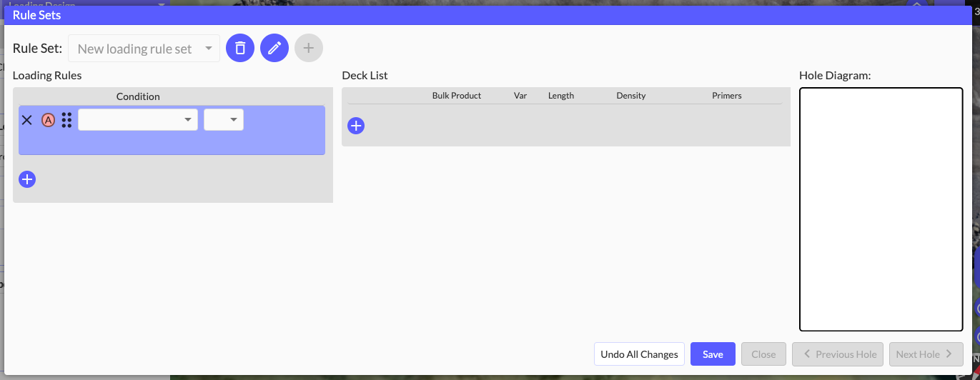
Task: Click the Close button
Action: click(x=763, y=354)
